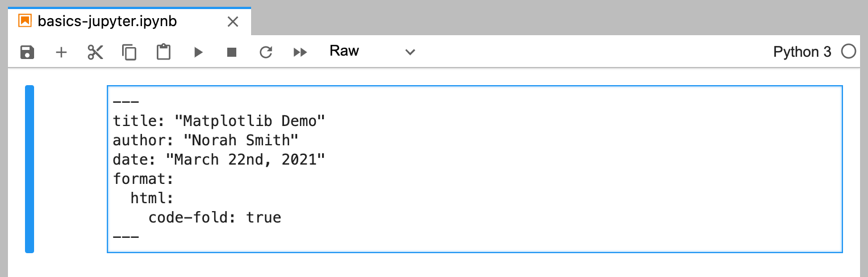Interrupt the kernel with the stop icon
Image resolution: width=868 pixels, height=277 pixels.
pos(232,52)
